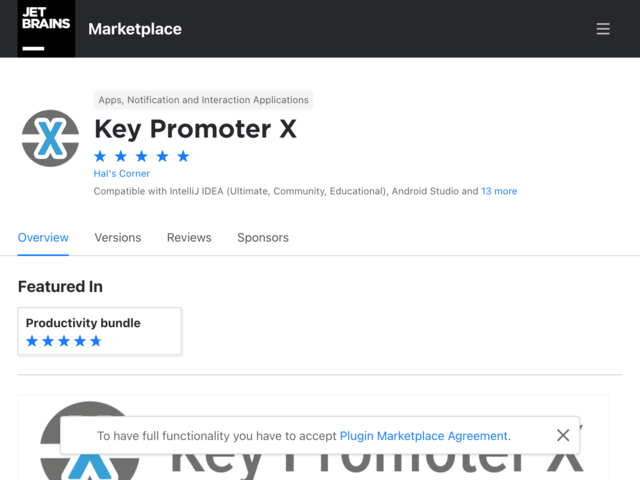Expand the 13 more compatible products link
Viewport: 640px width, 480px height.
499,191
